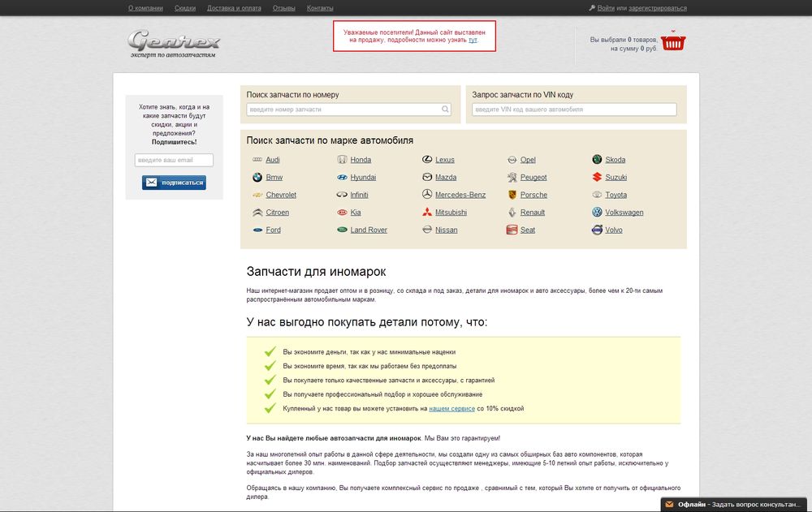812x512 pixels.
Task: Open the Hyundai brand link
Action: pyautogui.click(x=363, y=178)
